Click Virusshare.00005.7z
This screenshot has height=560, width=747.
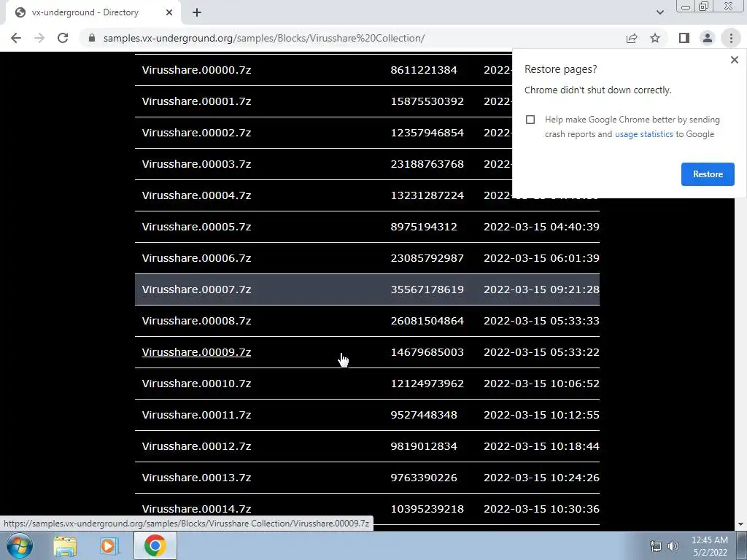196,227
